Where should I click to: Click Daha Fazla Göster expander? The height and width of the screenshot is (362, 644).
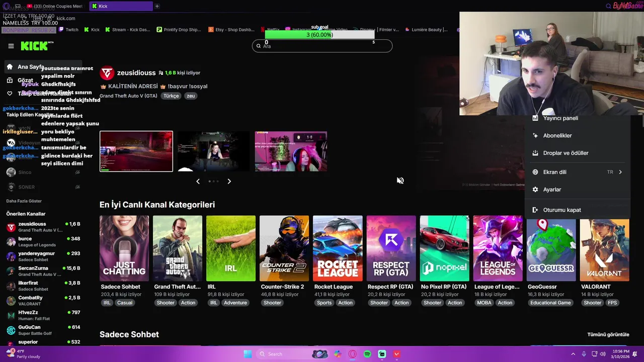point(24,201)
